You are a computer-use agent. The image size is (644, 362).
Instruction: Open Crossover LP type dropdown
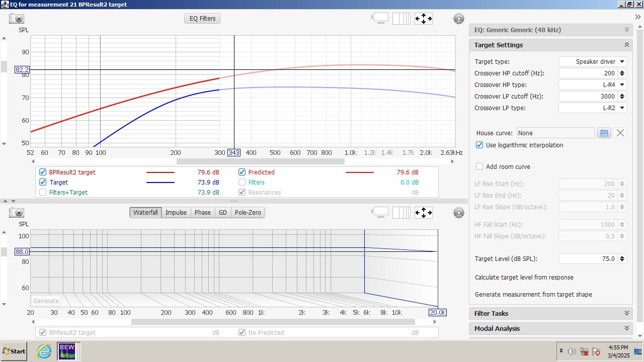[593, 108]
